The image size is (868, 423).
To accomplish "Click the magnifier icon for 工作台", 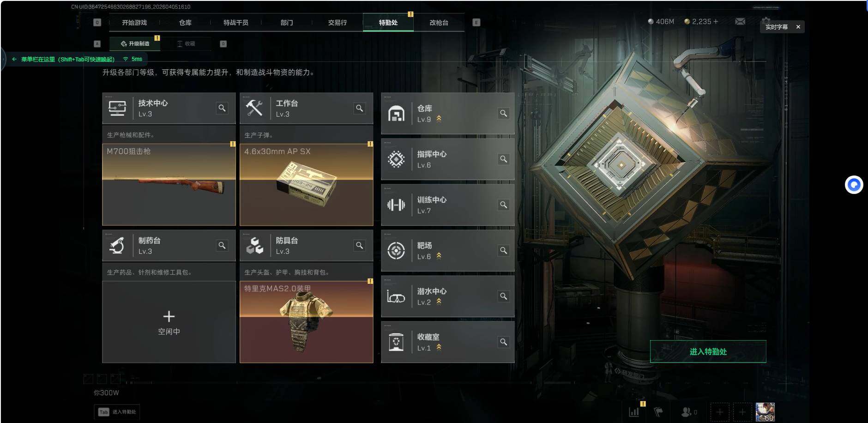I will (360, 108).
